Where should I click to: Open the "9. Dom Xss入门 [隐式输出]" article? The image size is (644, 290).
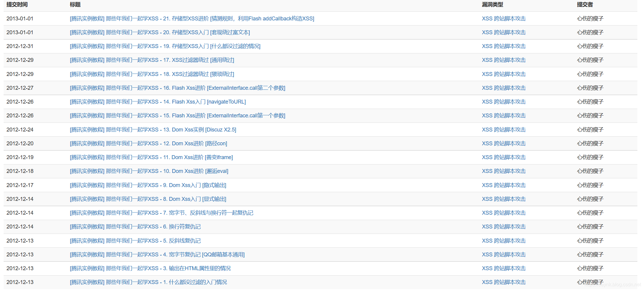tap(148, 185)
